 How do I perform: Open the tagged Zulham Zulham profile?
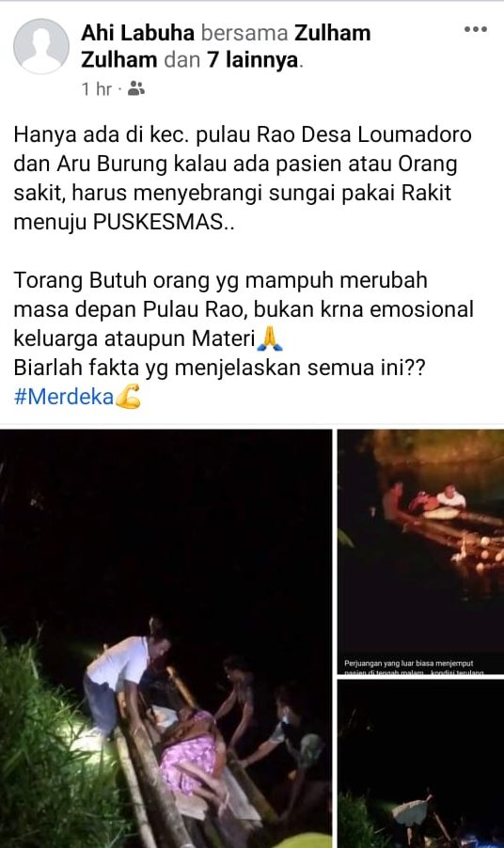click(226, 46)
